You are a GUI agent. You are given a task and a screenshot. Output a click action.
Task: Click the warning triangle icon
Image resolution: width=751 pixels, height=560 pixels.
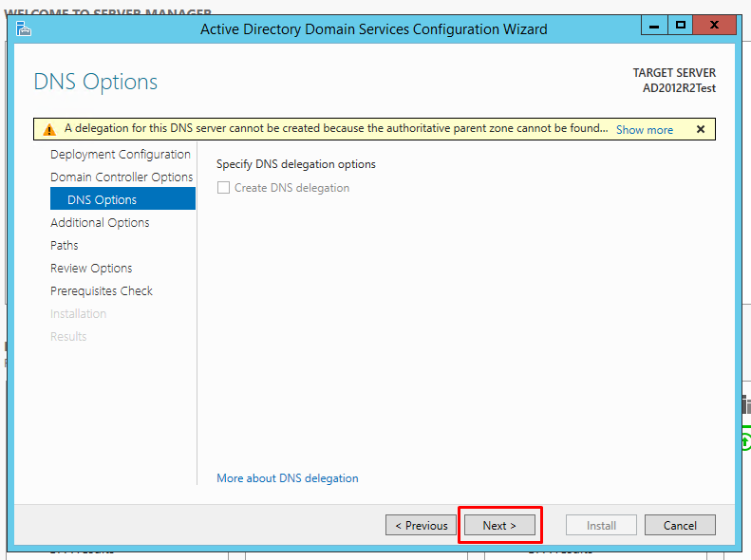coord(49,130)
